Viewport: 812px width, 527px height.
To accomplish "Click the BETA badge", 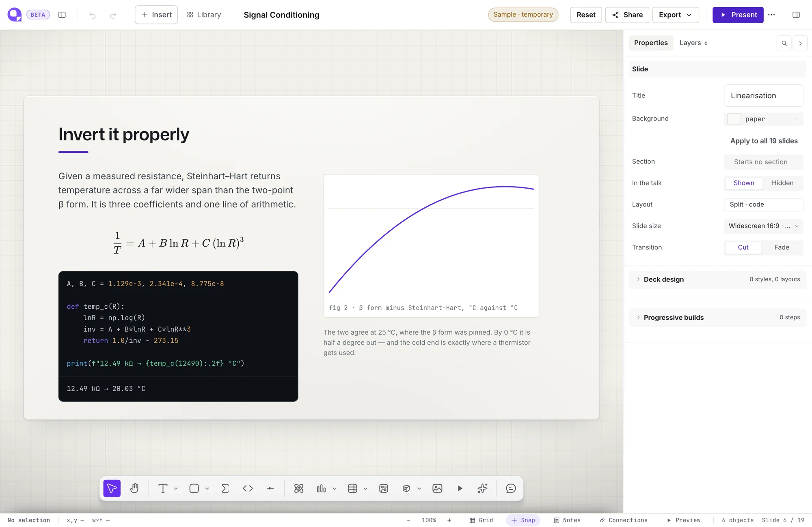I will pos(38,15).
